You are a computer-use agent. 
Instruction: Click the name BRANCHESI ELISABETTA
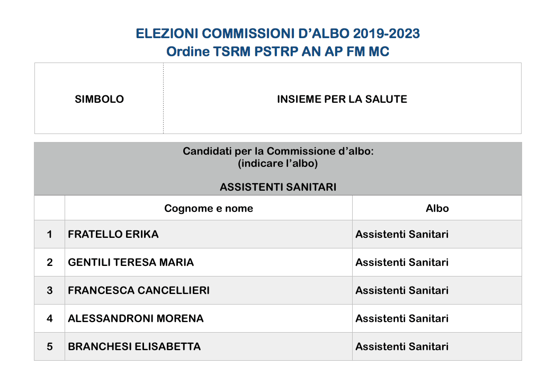tap(134, 346)
